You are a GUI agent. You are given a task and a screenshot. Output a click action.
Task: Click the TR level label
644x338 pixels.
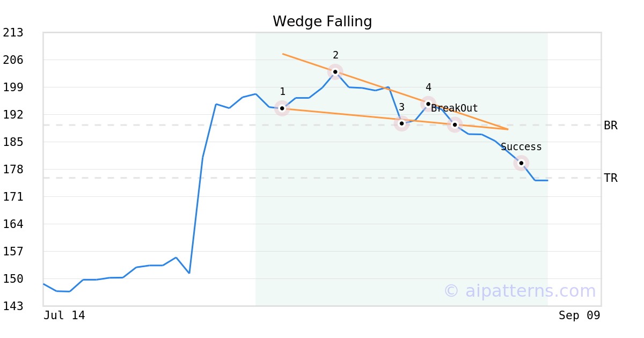click(x=611, y=178)
